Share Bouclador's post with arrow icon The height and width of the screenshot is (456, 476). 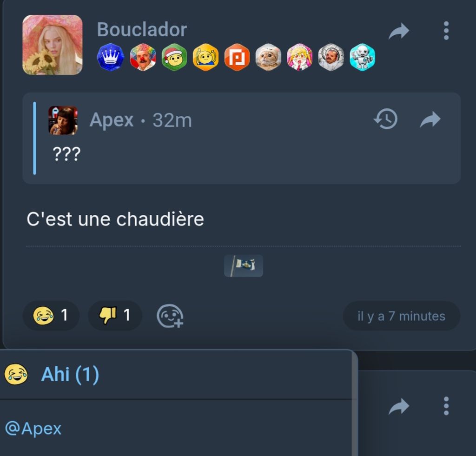[x=399, y=31]
